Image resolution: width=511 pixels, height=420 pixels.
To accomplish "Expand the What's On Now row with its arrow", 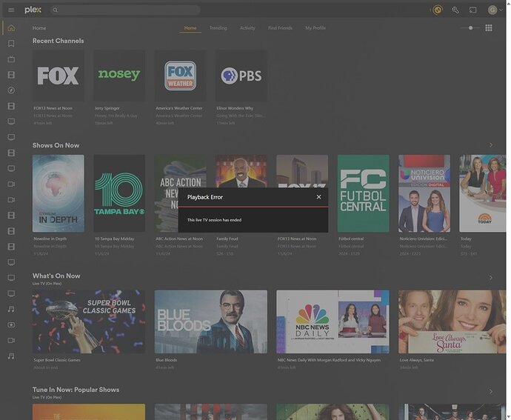I will click(x=491, y=278).
